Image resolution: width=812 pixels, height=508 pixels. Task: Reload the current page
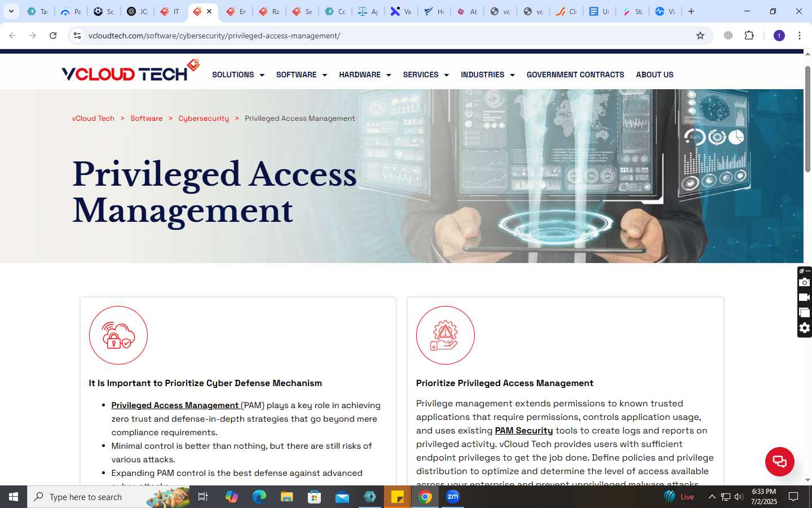point(53,36)
